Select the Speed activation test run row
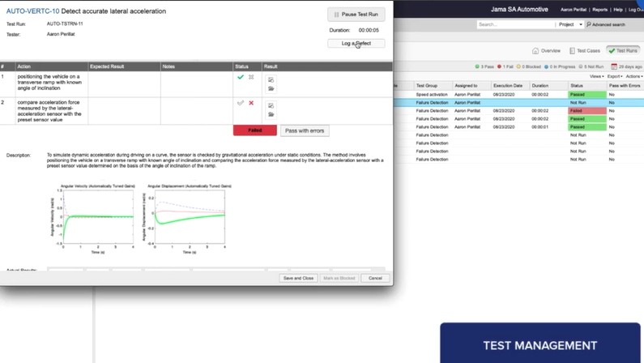This screenshot has width=644, height=363. click(x=518, y=95)
